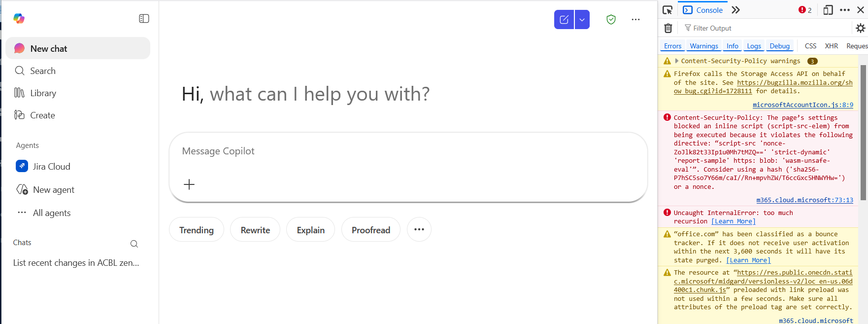Open Library in the sidebar
868x324 pixels.
pyautogui.click(x=43, y=93)
